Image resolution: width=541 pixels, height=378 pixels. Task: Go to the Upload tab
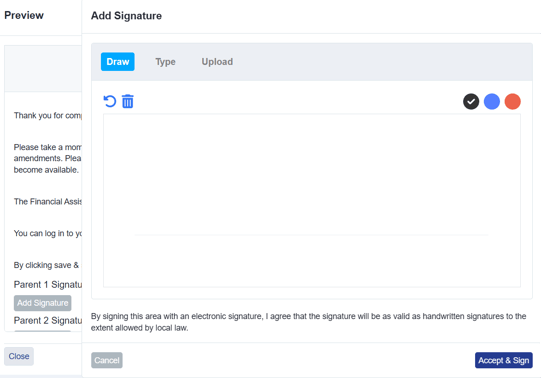[x=217, y=62]
